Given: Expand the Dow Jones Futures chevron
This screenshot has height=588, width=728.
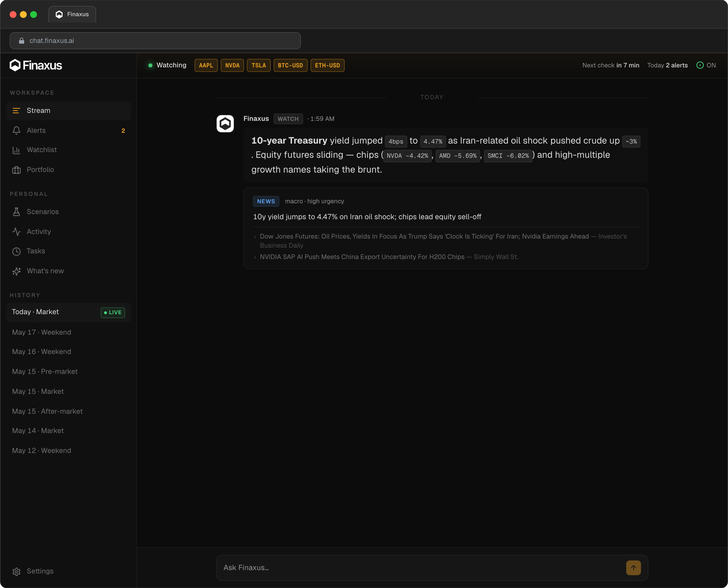Looking at the screenshot, I should pos(255,237).
